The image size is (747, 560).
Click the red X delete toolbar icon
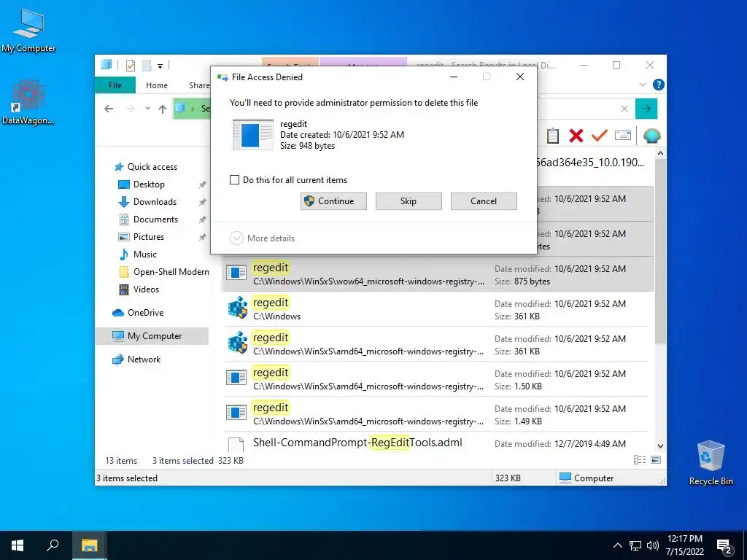coord(576,136)
